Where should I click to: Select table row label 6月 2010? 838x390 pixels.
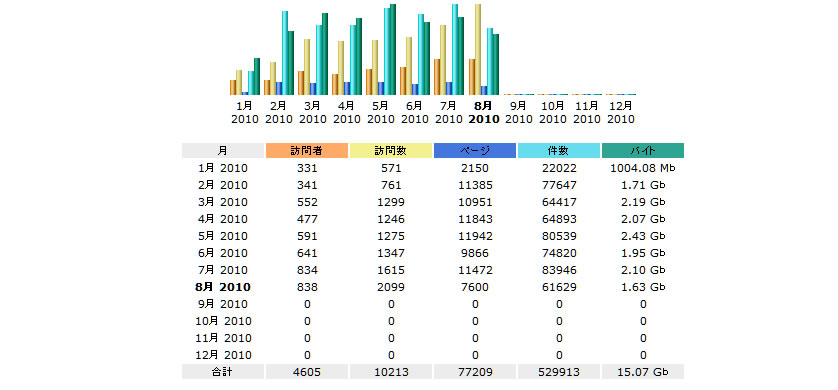click(x=223, y=253)
